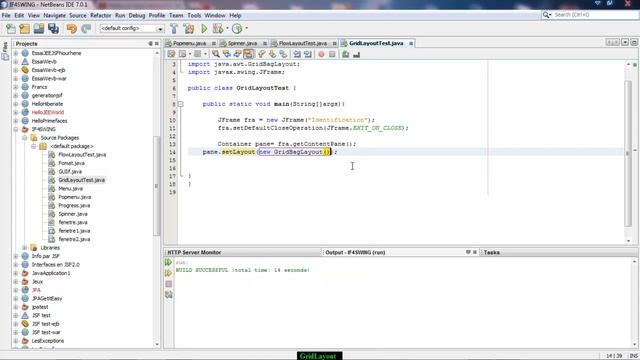Viewport: 640px width, 360px height.
Task: Select the HelloJEEWorld project
Action: pos(48,112)
